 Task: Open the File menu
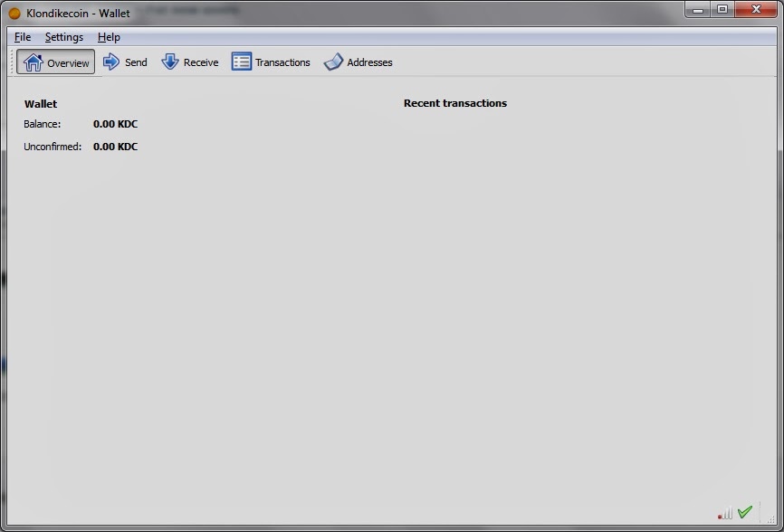23,37
